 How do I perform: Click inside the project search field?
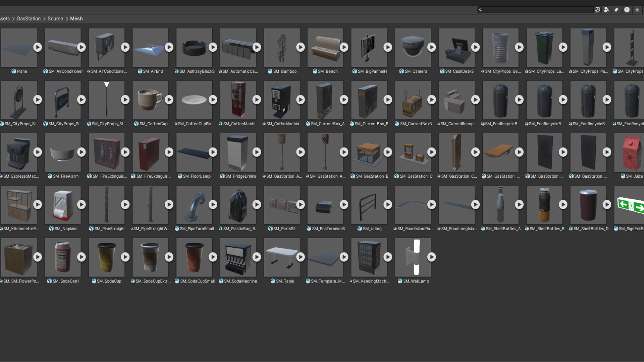(x=537, y=10)
